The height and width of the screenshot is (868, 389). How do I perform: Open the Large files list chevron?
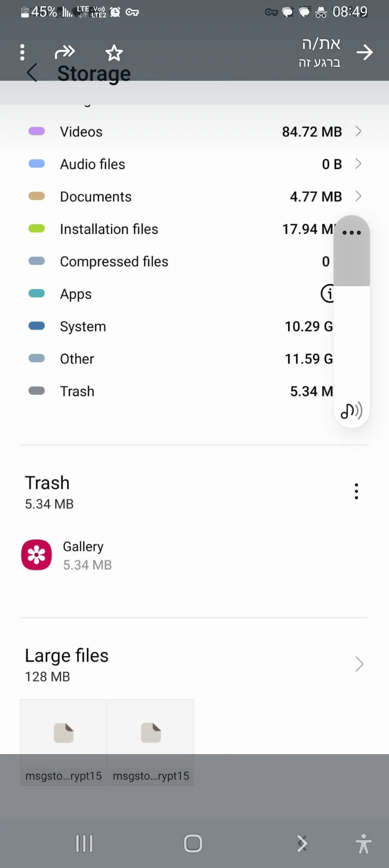(359, 664)
